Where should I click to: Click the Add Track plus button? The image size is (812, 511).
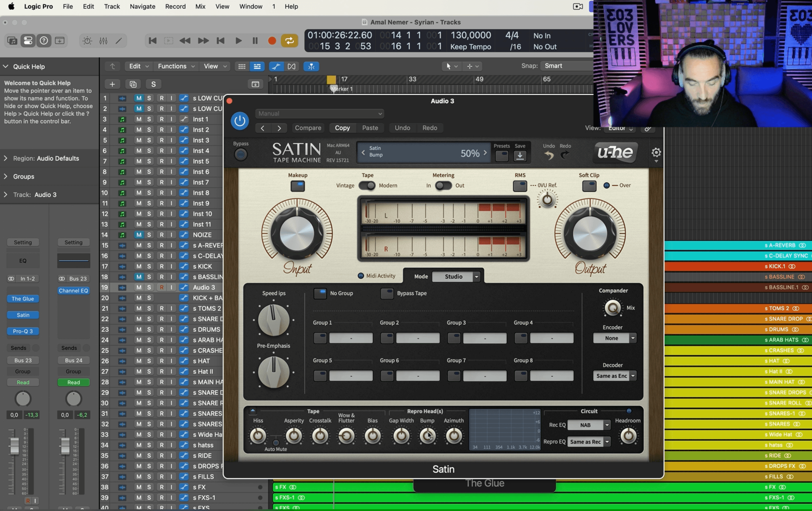point(112,84)
